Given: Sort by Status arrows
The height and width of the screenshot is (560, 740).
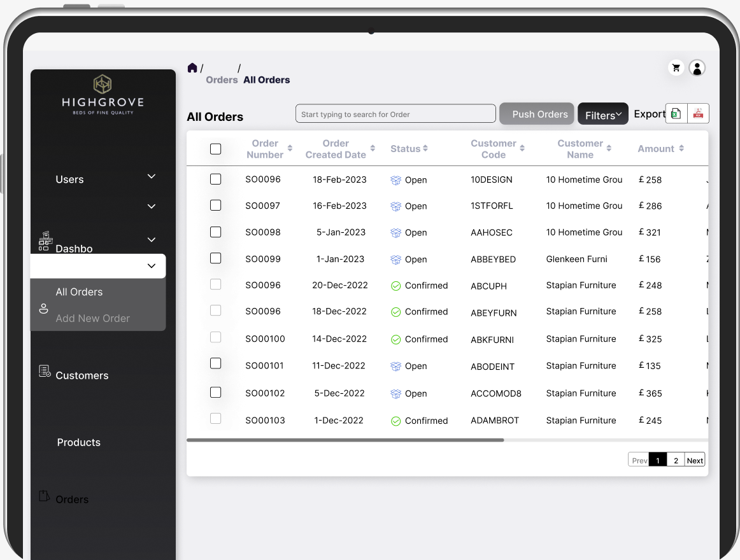Looking at the screenshot, I should pyautogui.click(x=425, y=148).
